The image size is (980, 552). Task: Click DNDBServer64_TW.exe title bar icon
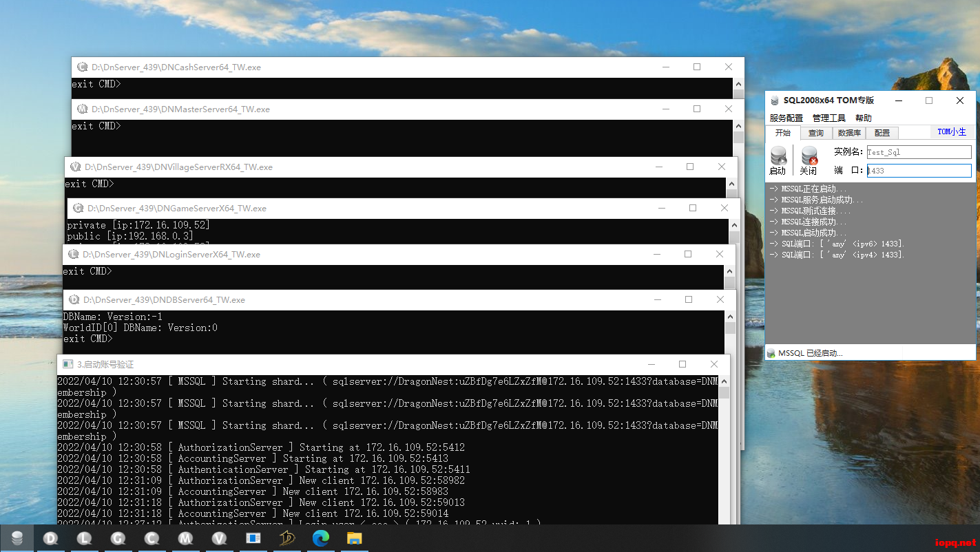click(74, 300)
